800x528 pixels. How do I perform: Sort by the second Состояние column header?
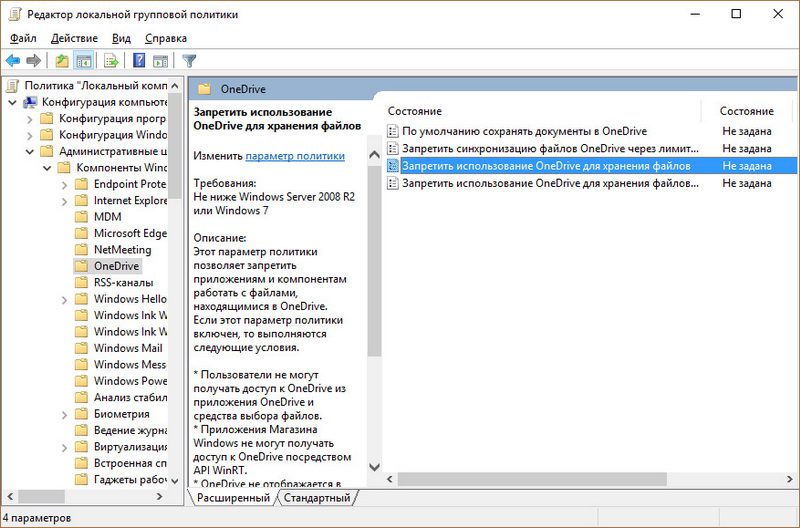[x=746, y=111]
